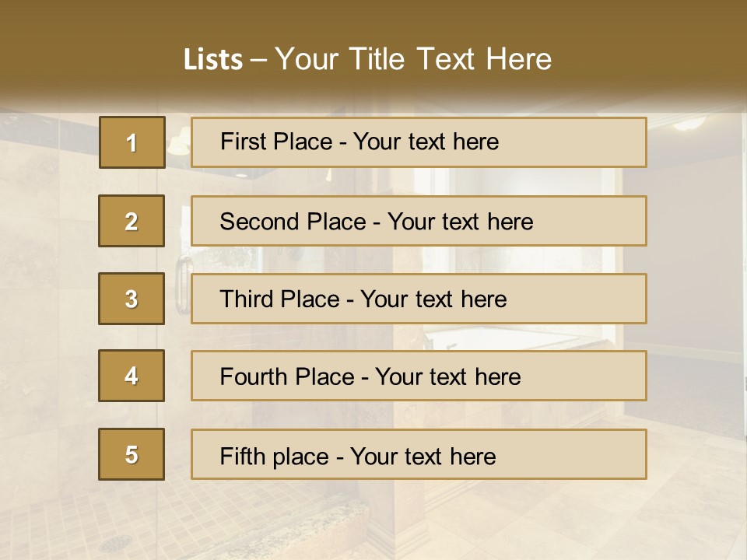This screenshot has height=560, width=747.
Task: Click the 'Third Place' text box
Action: [x=419, y=299]
